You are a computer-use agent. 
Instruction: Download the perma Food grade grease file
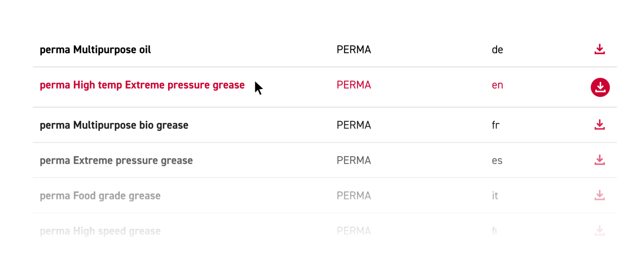[599, 195]
